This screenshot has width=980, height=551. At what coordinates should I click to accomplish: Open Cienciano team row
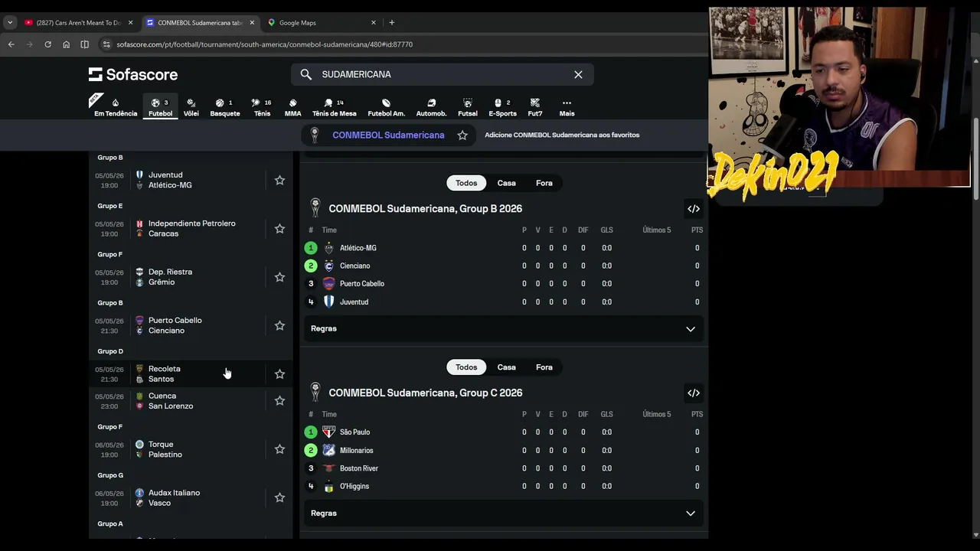[503, 266]
